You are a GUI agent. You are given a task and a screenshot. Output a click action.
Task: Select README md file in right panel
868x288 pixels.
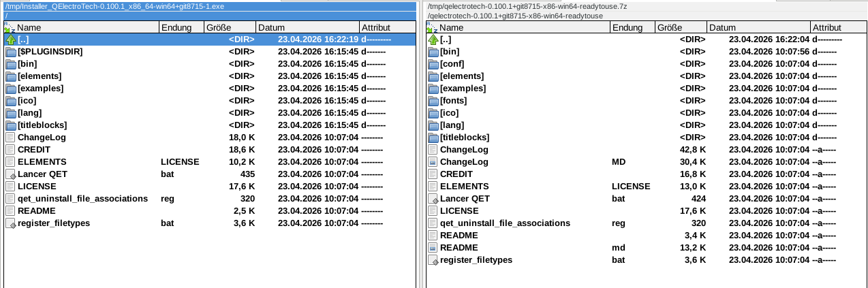click(x=459, y=248)
